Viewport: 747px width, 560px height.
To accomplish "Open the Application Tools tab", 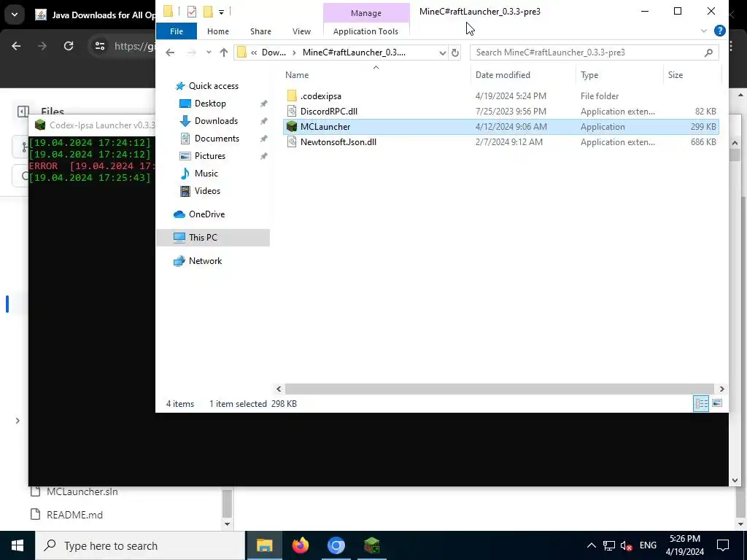I will [366, 31].
